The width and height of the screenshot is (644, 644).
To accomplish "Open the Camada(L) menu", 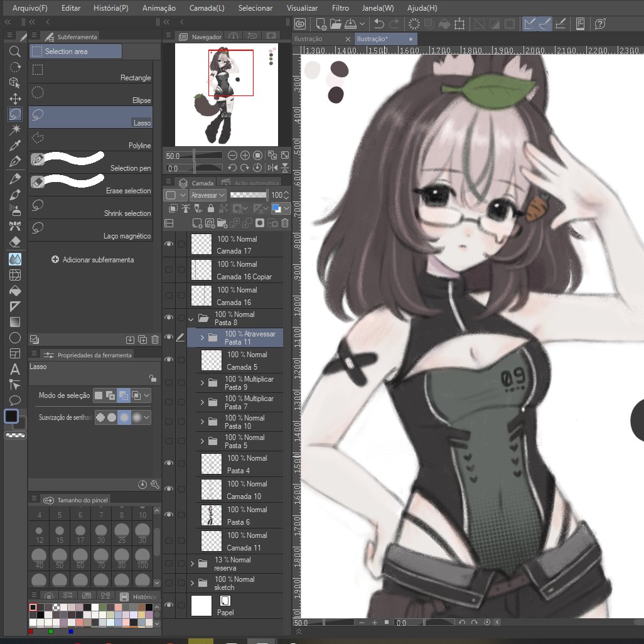I will (x=207, y=8).
